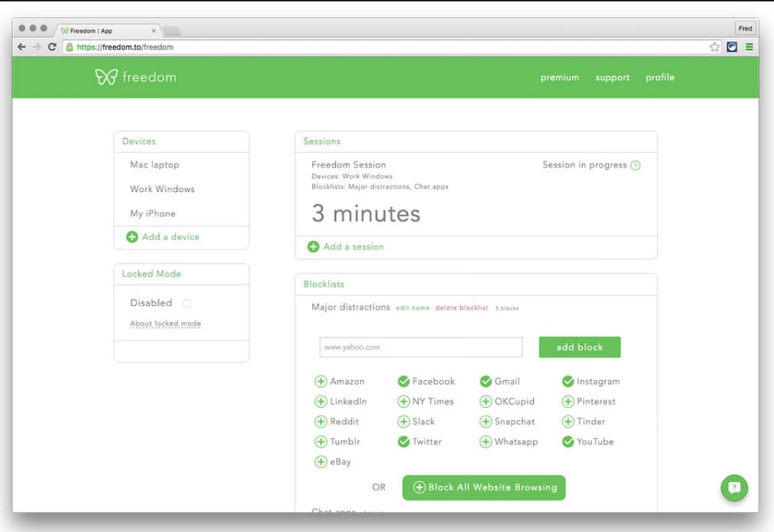Uncheck Gmail in the blocklist
774x532 pixels.
pos(486,382)
